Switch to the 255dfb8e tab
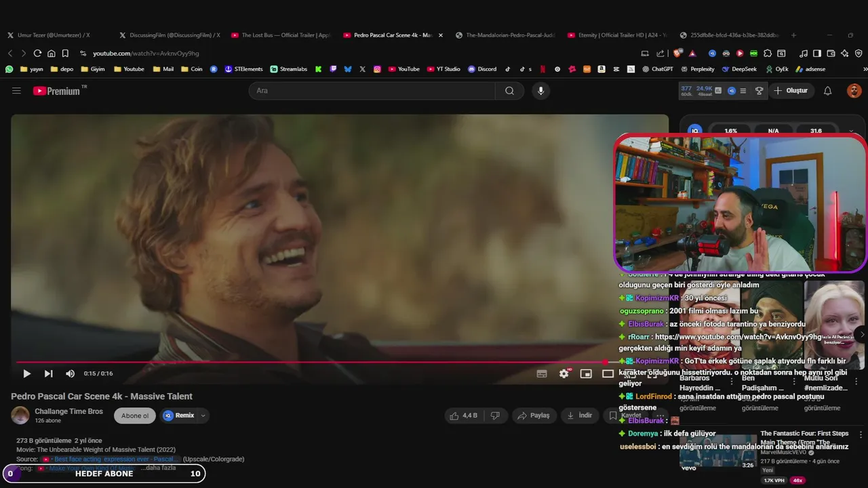The width and height of the screenshot is (868, 488). pos(729,35)
